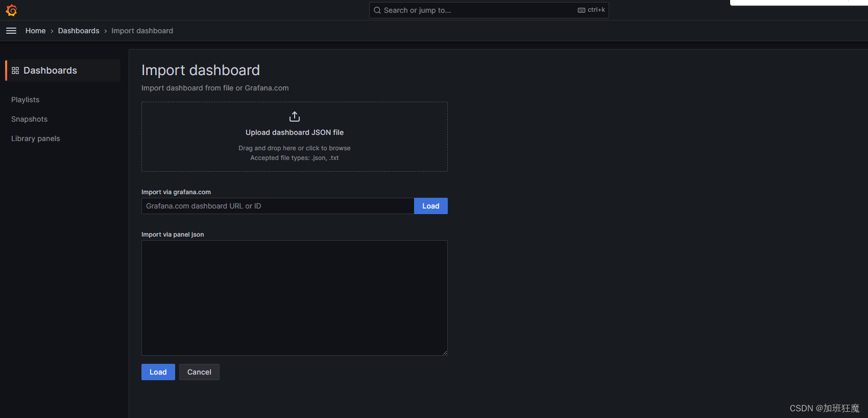Click the Import dashboard page heading
Image resolution: width=868 pixels, height=418 pixels.
tap(201, 70)
